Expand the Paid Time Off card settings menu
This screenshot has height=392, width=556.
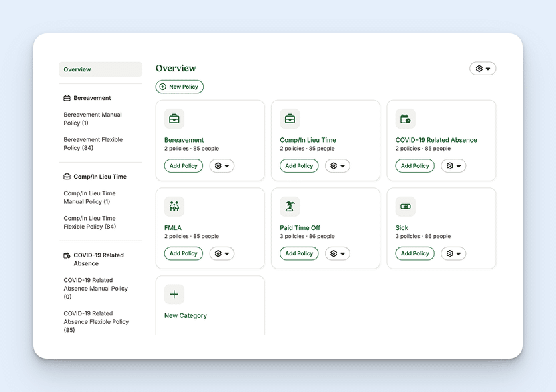click(x=338, y=253)
